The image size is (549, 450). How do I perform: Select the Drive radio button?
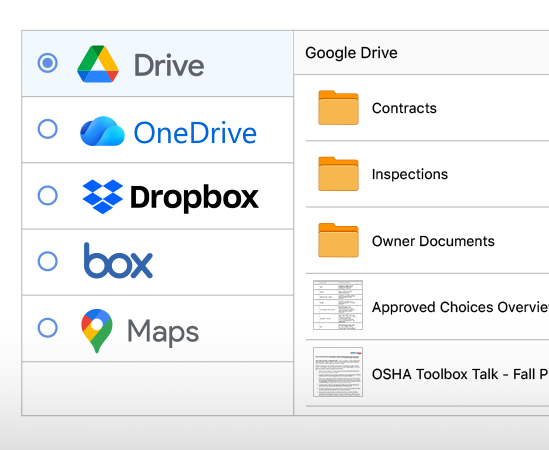(x=48, y=63)
